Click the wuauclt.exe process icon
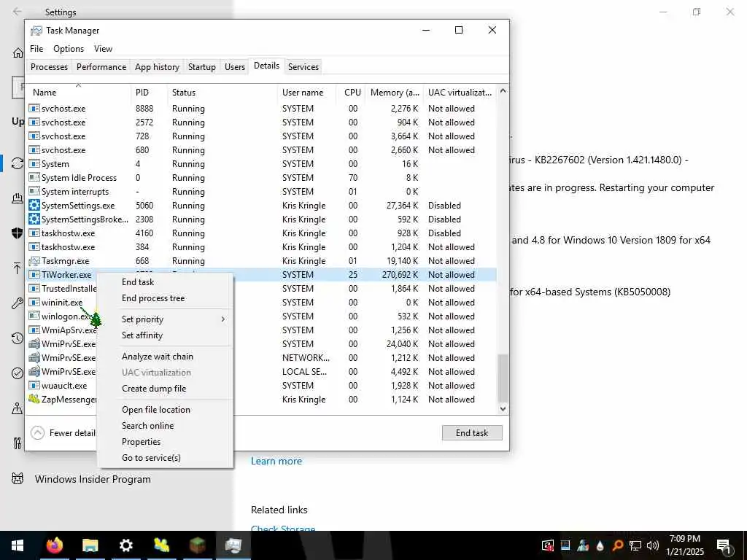Image resolution: width=747 pixels, height=560 pixels. (34, 385)
